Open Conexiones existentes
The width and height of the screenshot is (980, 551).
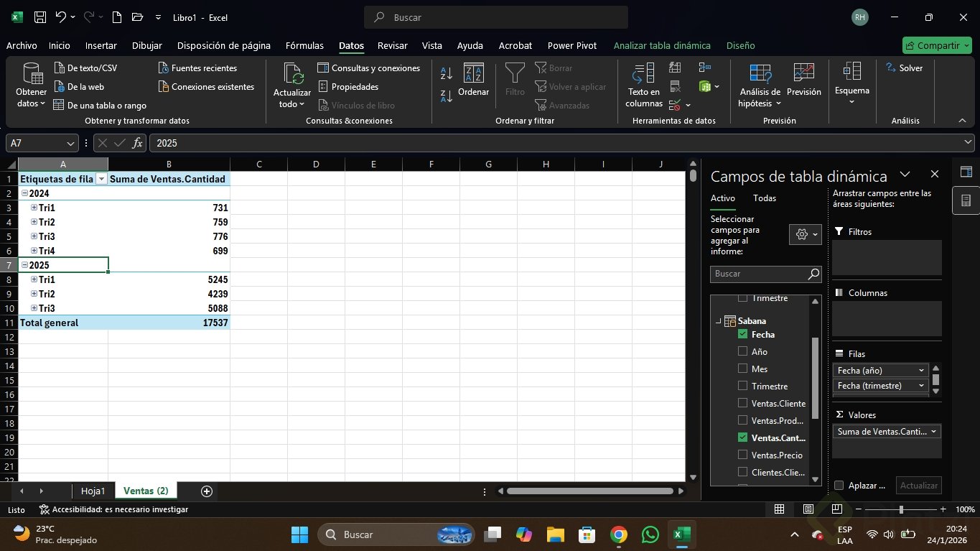tap(206, 87)
